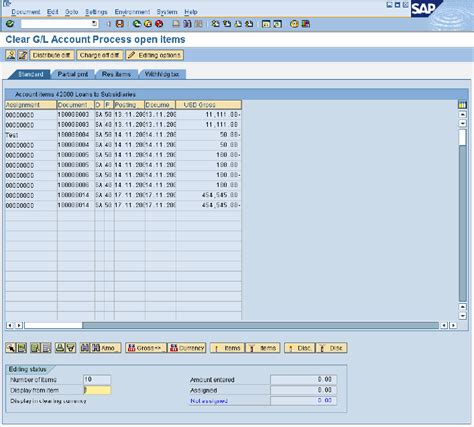
Task: Click the Last page navigation icon
Action: (249, 24)
